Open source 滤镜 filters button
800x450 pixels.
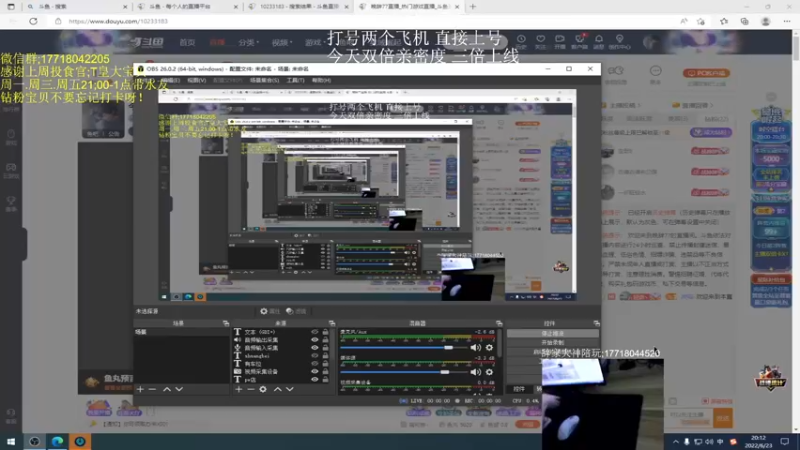(296, 311)
